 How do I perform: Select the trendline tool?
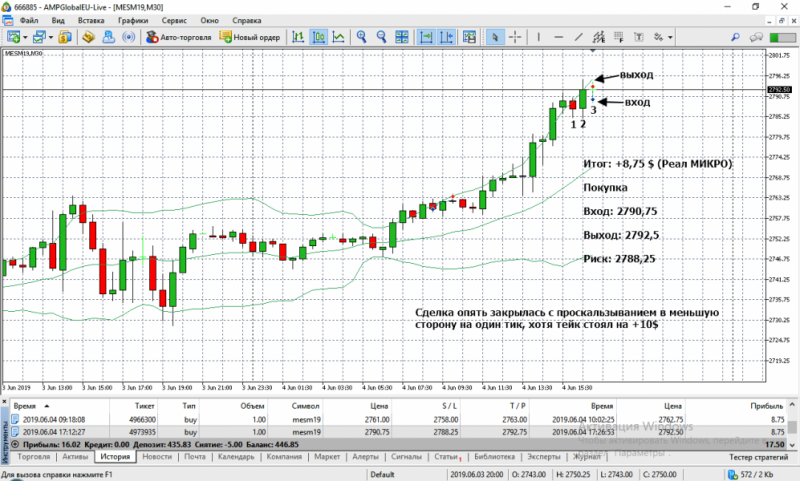[579, 37]
